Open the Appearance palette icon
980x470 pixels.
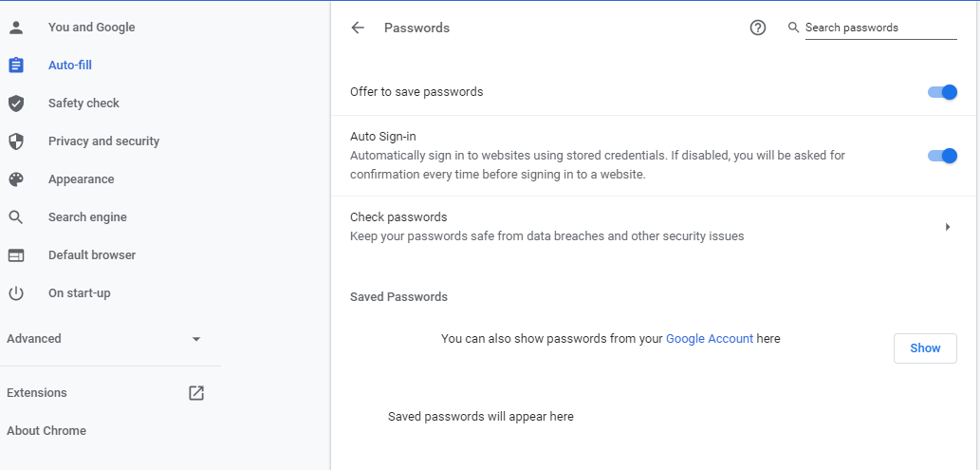15,179
